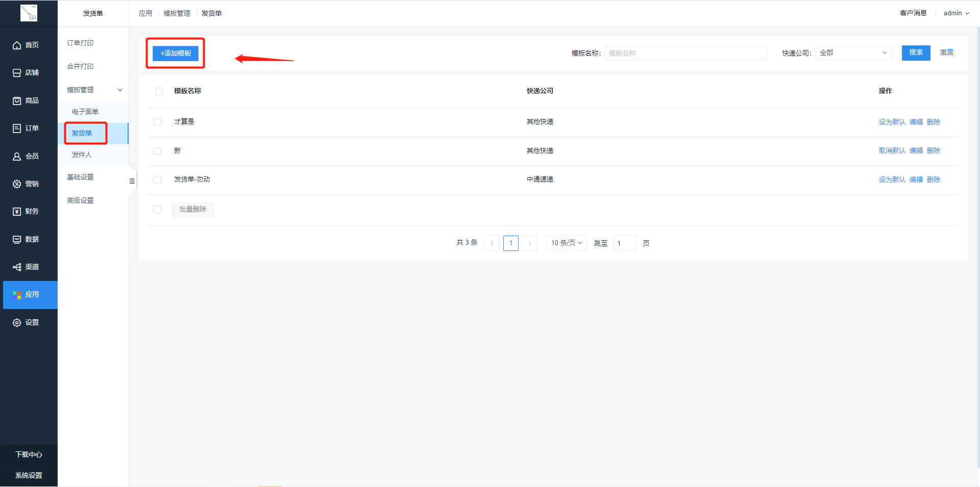This screenshot has width=980, height=487.
Task: Click the +添加模板 button
Action: [176, 53]
